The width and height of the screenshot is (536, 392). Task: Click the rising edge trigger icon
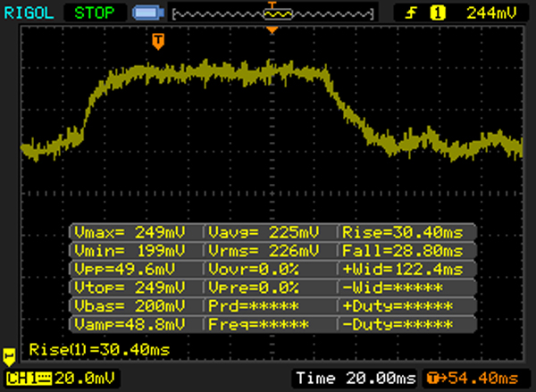coord(411,13)
